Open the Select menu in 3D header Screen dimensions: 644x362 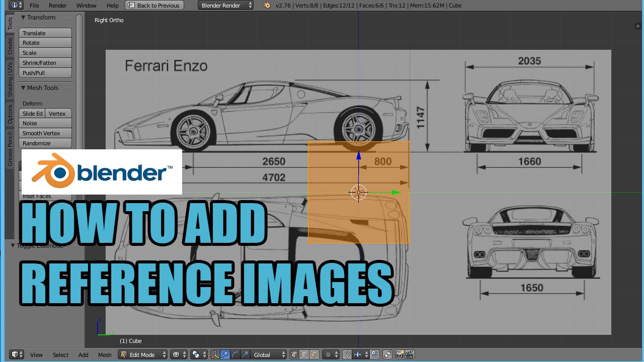pyautogui.click(x=60, y=354)
